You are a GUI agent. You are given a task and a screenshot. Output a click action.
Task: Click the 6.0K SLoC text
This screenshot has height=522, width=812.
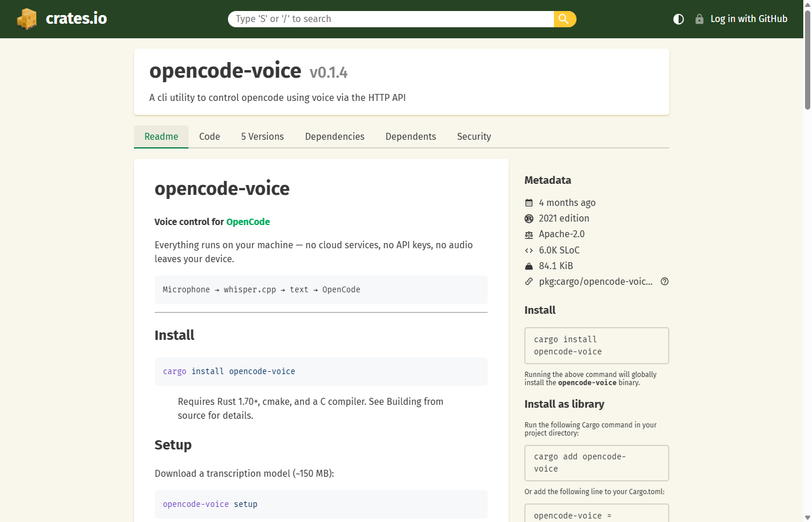point(559,251)
